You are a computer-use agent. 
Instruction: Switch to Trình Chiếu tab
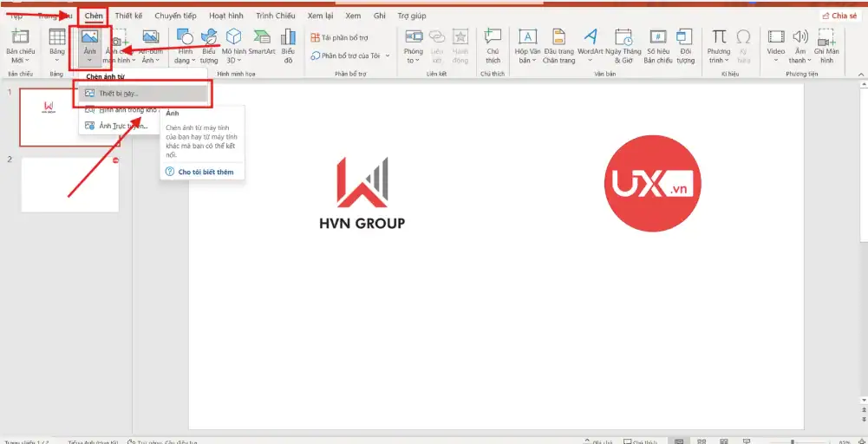click(275, 16)
